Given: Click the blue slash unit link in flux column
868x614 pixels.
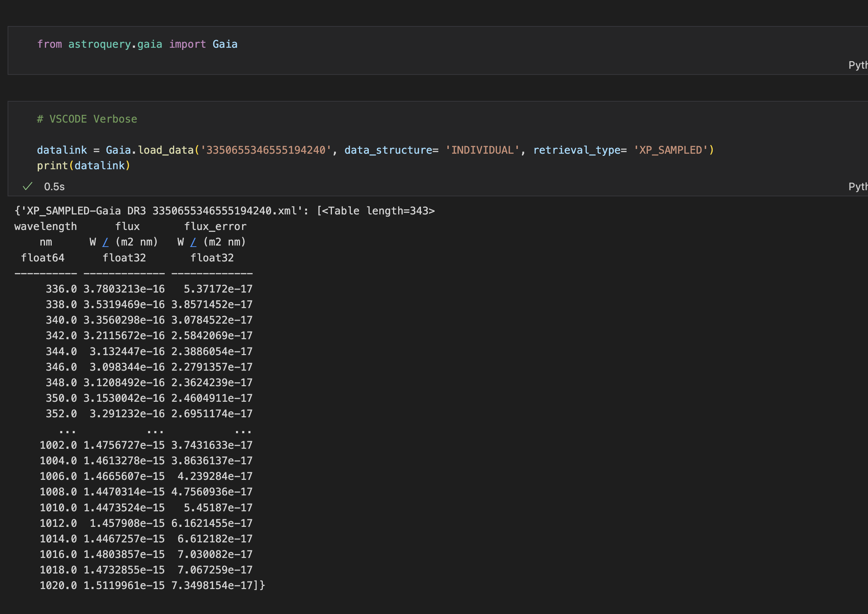Looking at the screenshot, I should click(106, 242).
